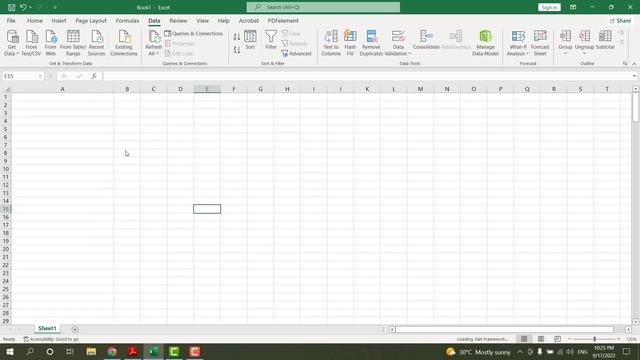Save the workbook from Quick Access
This screenshot has height=360, width=640.
(x=11, y=7)
